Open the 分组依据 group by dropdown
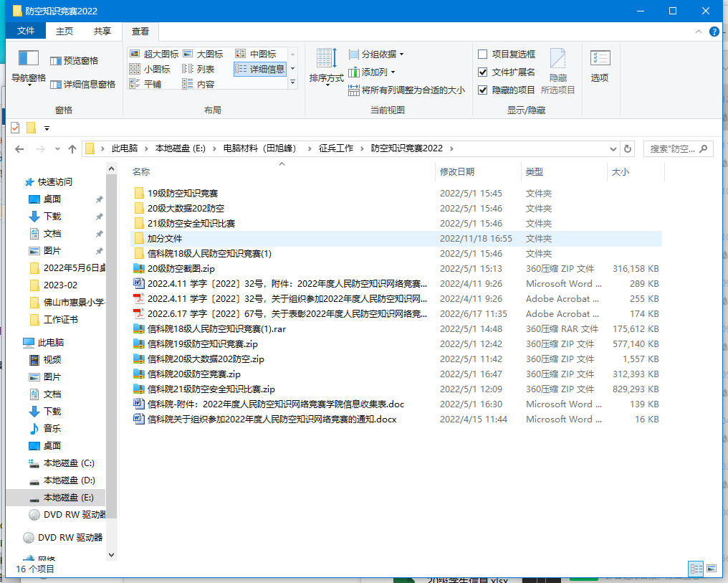Image resolution: width=728 pixels, height=583 pixels. (376, 54)
